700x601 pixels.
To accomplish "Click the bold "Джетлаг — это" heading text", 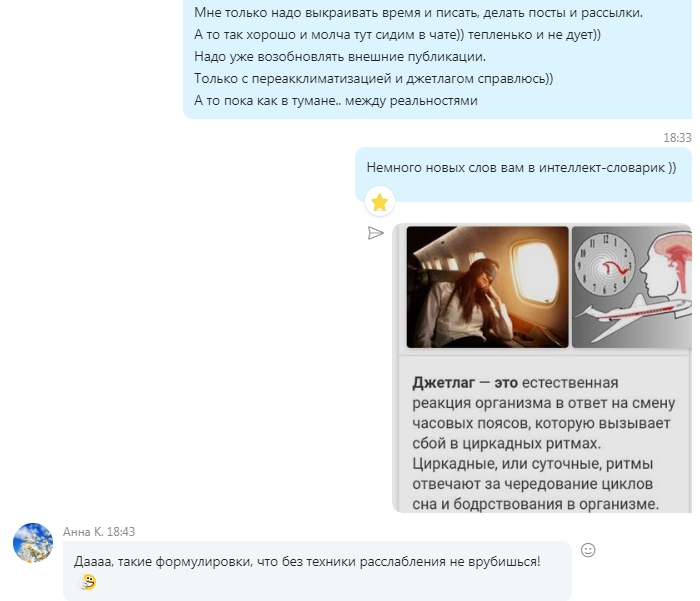I will click(x=465, y=383).
